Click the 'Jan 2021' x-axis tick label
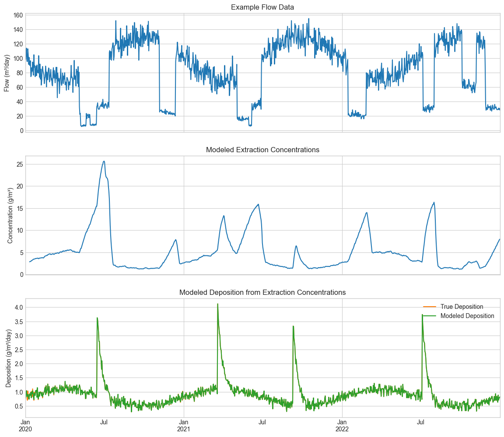This screenshot has height=437, width=504. (x=184, y=426)
